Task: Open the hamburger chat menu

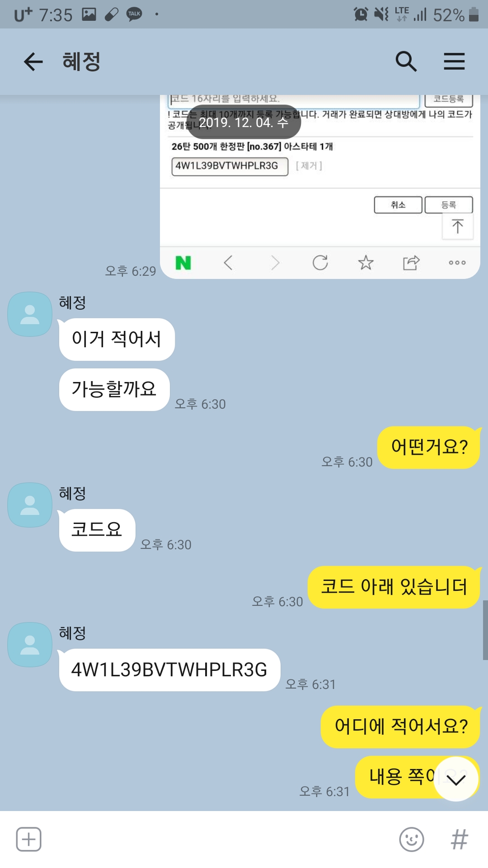Action: (x=454, y=61)
